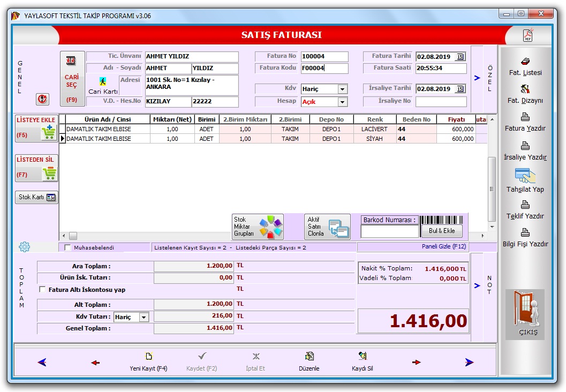Click Yeni Kayıt (F4) new record
The image size is (566, 392).
[148, 361]
